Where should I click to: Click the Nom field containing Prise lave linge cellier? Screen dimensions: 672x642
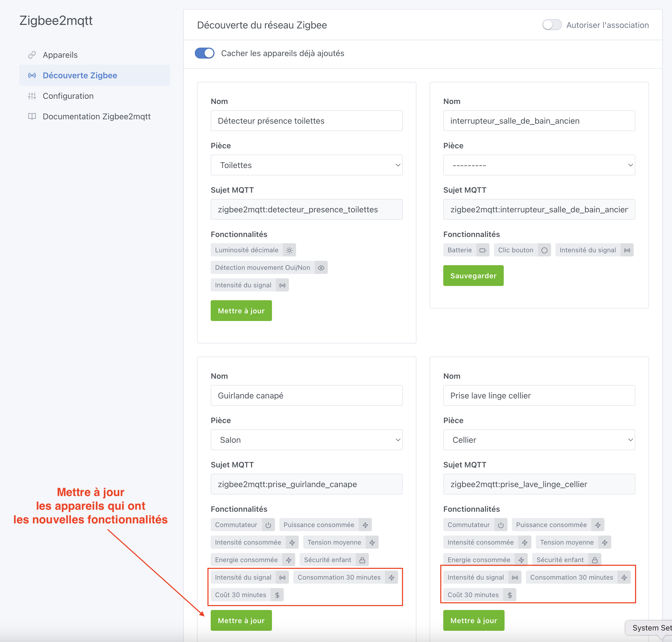click(539, 395)
